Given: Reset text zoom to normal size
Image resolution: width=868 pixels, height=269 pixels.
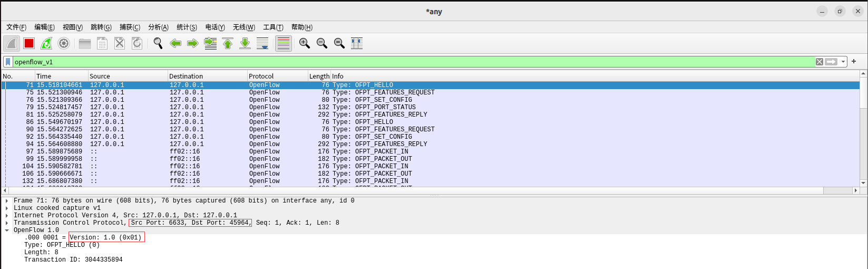Looking at the screenshot, I should click(x=339, y=43).
